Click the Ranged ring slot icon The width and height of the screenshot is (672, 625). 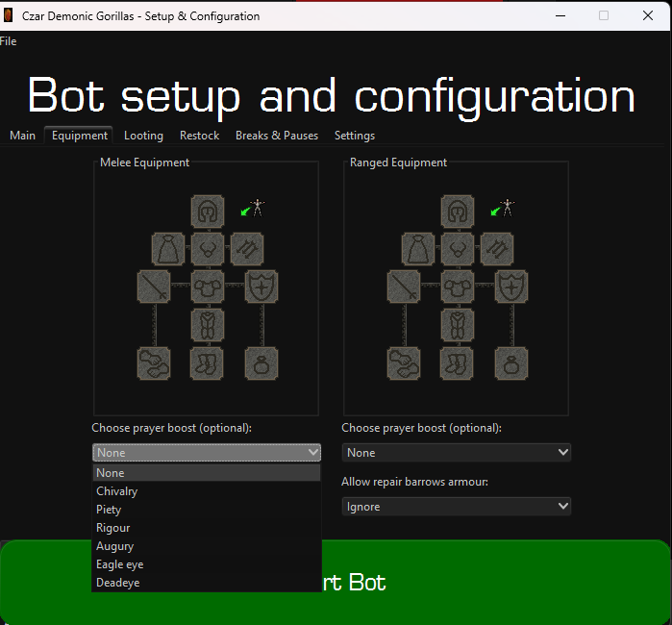pos(510,363)
